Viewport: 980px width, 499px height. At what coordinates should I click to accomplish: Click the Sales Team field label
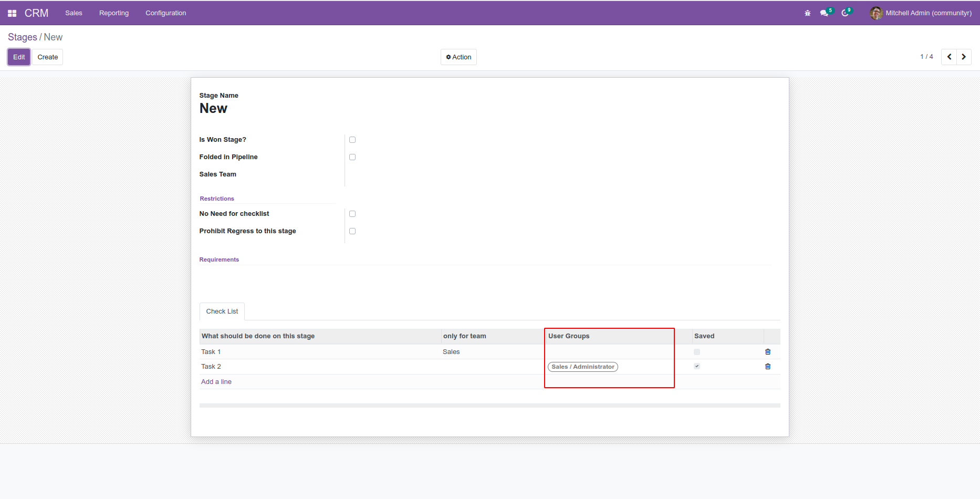(218, 174)
